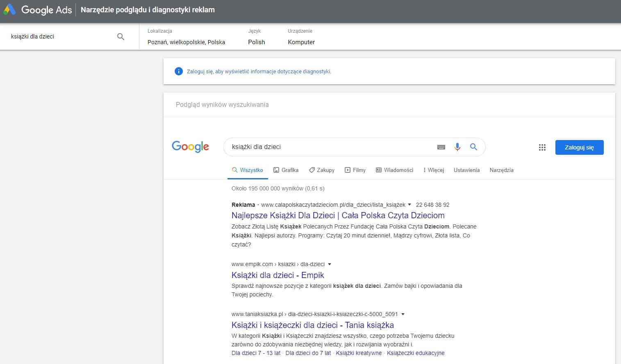Expand the arrow next to the empik.com URL
621x364 pixels.
[330, 265]
